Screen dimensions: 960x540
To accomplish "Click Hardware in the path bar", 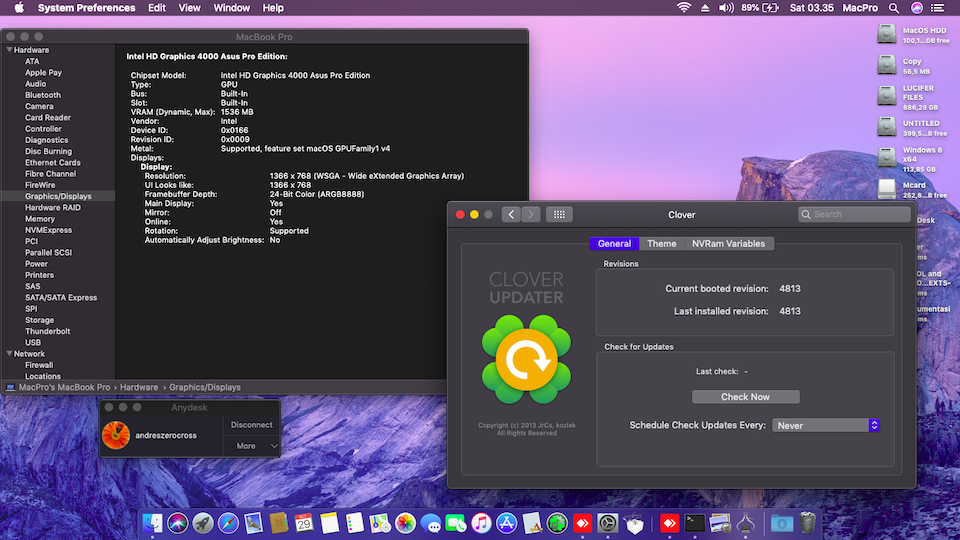I will pyautogui.click(x=139, y=387).
